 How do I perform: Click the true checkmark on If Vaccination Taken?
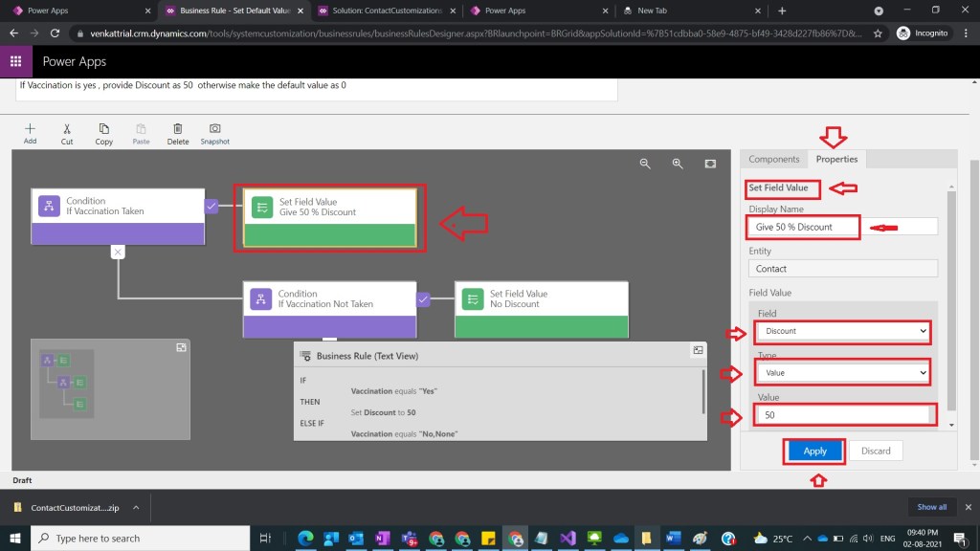coord(212,205)
